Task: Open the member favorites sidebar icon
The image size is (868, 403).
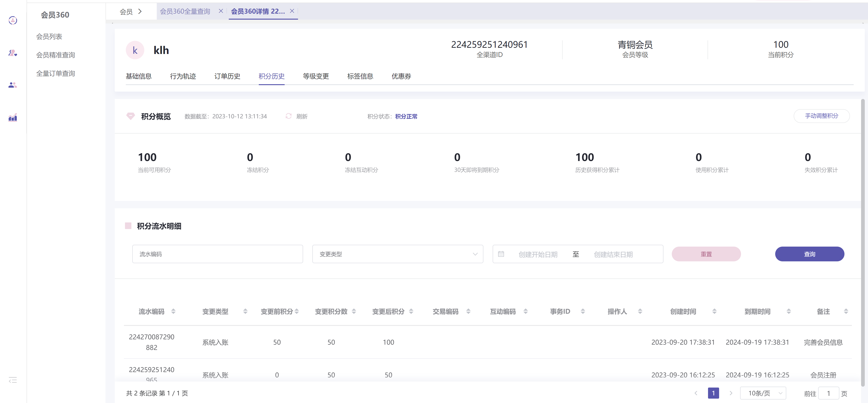Action: tap(13, 53)
